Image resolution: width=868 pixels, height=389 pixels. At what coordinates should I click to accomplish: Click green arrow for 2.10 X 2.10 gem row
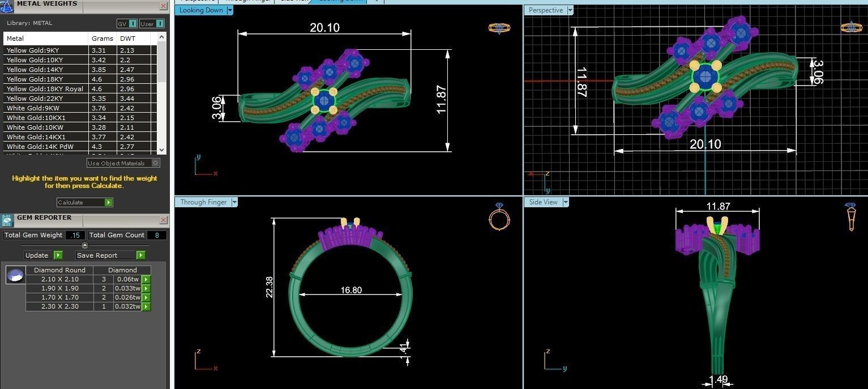(x=146, y=279)
